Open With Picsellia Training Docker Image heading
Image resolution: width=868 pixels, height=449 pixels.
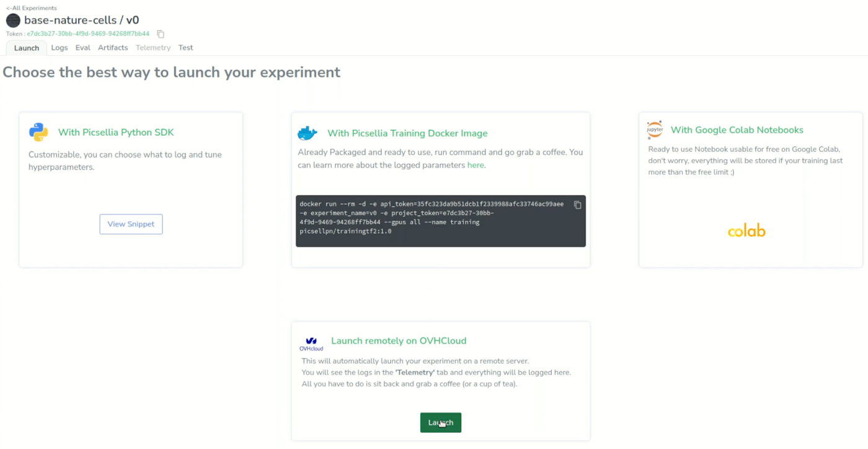tap(407, 133)
